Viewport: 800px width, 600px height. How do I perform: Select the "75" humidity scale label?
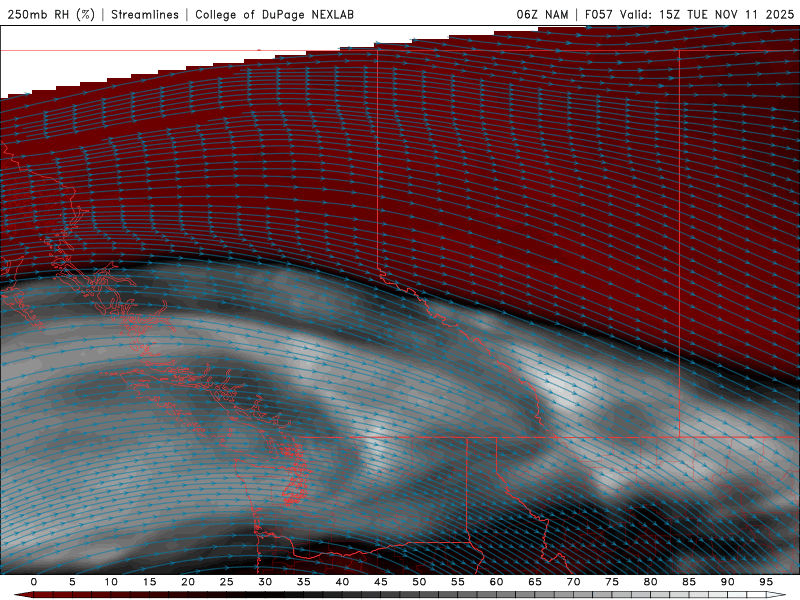tap(612, 582)
